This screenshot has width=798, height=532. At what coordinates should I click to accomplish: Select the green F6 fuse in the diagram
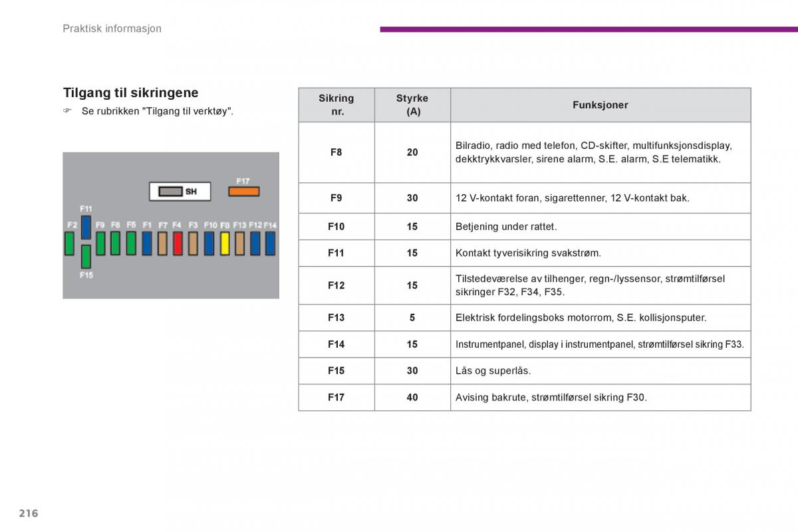116,243
